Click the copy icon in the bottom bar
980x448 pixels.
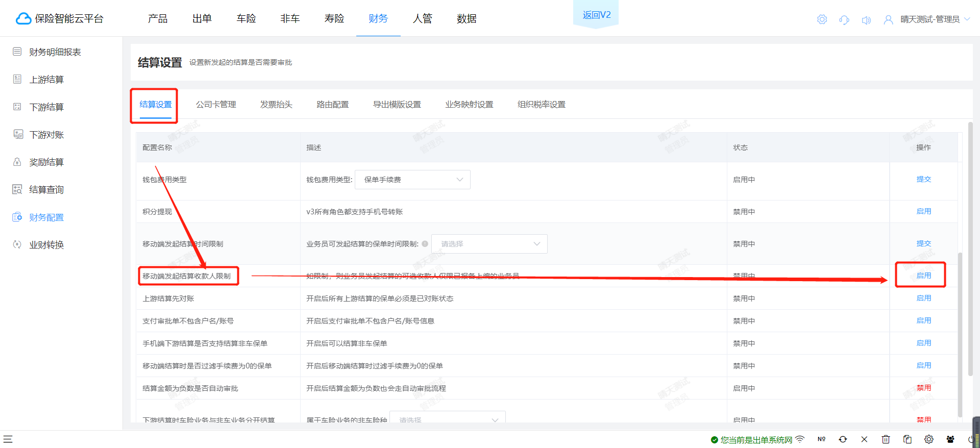click(907, 439)
